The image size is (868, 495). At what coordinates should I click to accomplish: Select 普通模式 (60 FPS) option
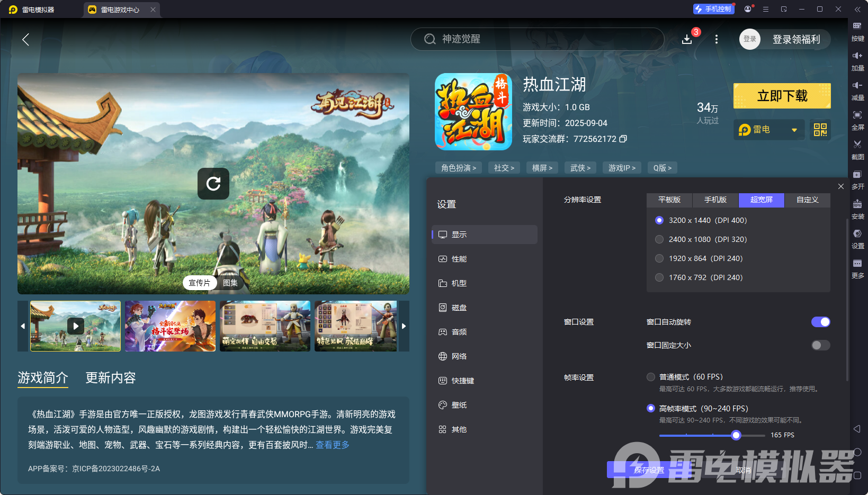tap(651, 377)
